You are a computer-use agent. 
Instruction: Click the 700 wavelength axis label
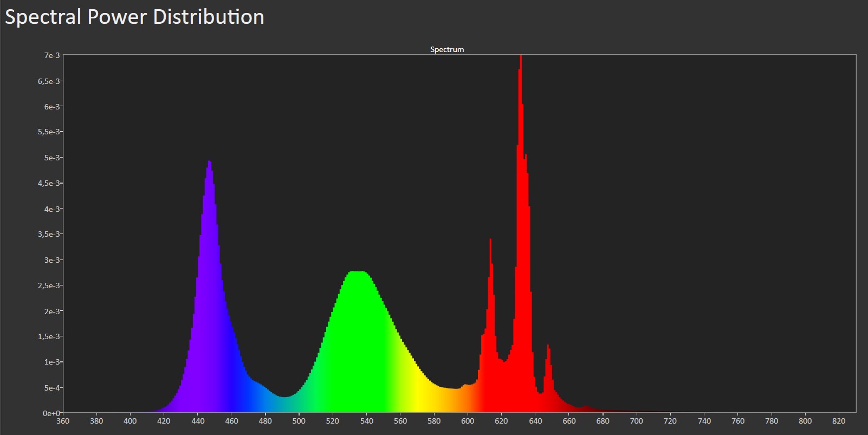(x=637, y=421)
